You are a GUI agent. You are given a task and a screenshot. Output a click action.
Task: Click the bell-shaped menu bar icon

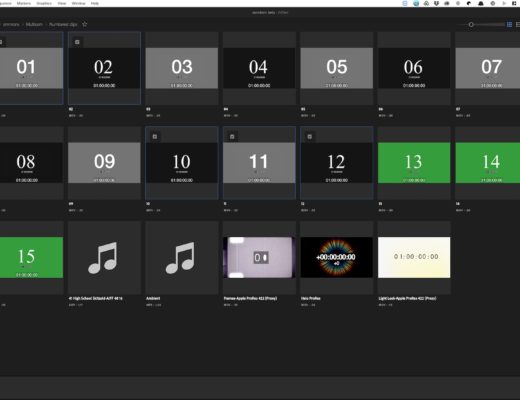(x=481, y=3)
